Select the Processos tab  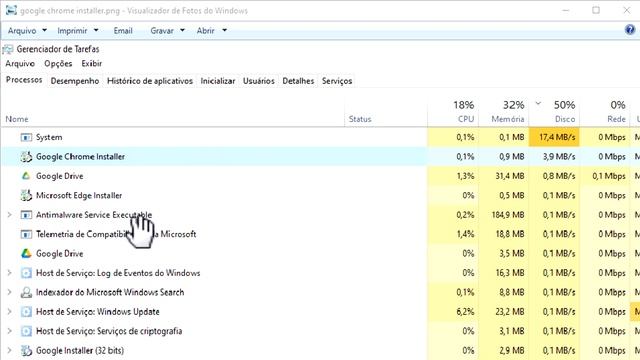point(24,80)
